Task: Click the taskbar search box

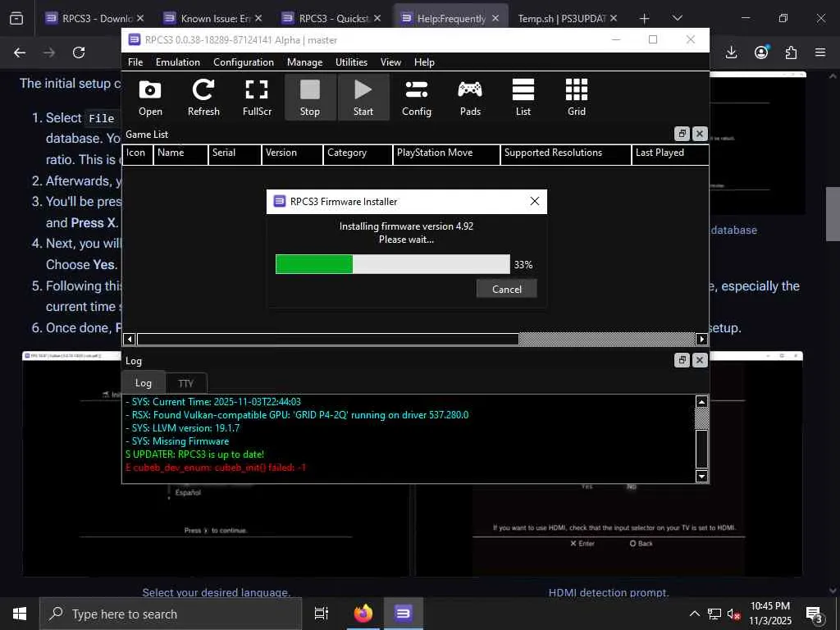Action: tap(171, 614)
